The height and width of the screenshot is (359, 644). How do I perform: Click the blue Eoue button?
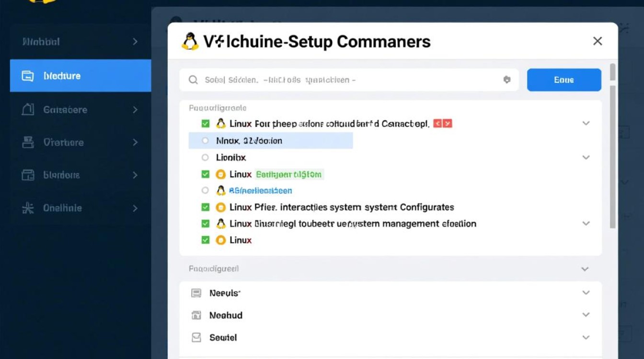(564, 80)
